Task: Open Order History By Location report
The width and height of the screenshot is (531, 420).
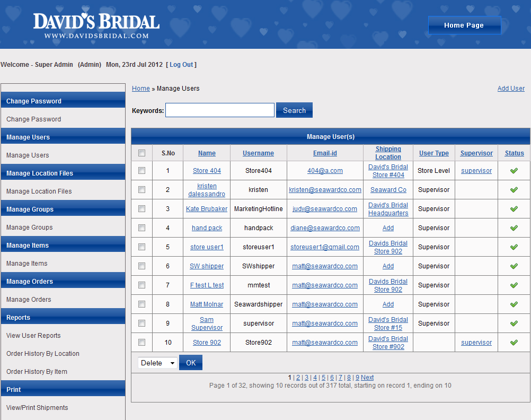Action: (43, 353)
